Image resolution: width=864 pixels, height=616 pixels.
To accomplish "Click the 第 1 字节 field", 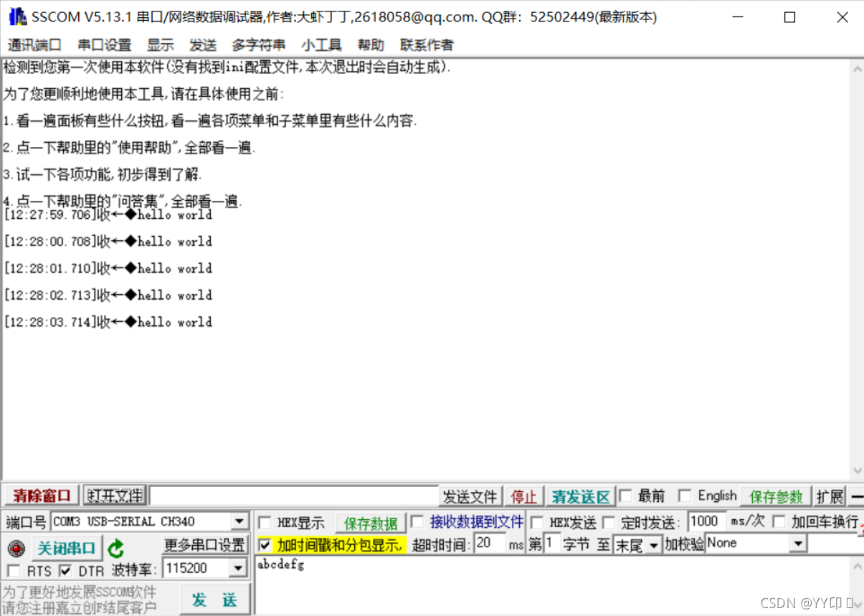I will pyautogui.click(x=551, y=544).
